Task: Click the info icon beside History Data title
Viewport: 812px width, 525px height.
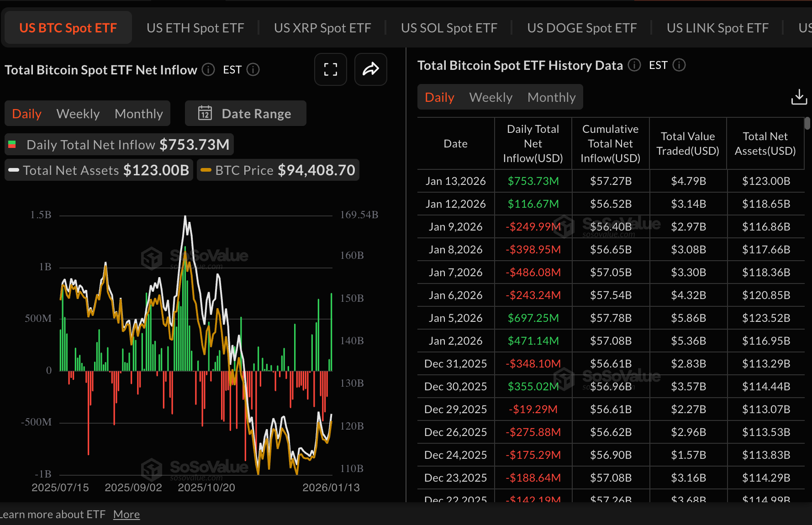Action: (634, 65)
